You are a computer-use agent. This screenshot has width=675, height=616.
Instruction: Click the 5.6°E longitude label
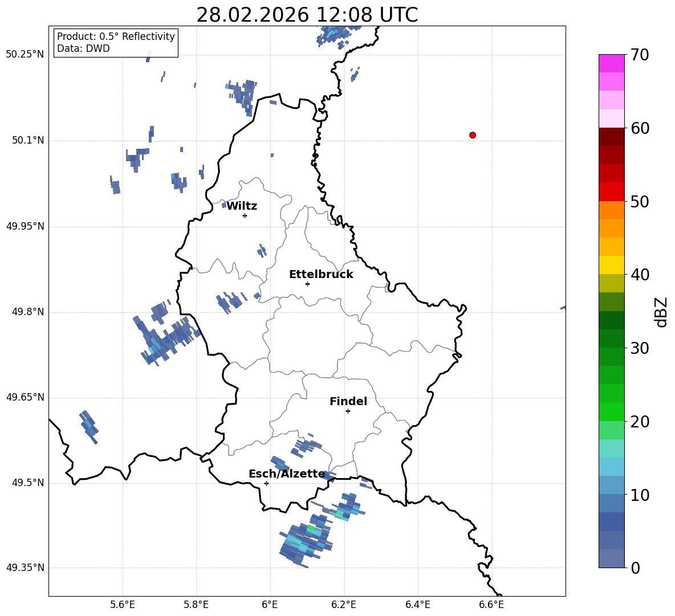(123, 605)
